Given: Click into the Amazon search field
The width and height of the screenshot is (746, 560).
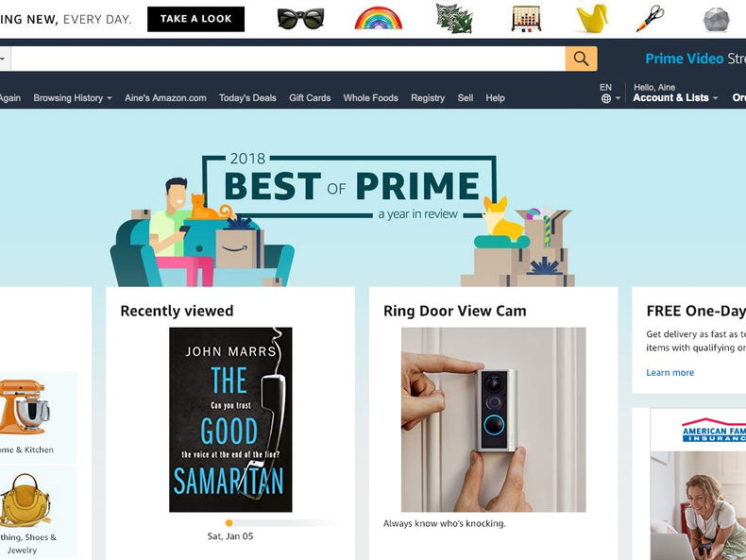Looking at the screenshot, I should 288,59.
